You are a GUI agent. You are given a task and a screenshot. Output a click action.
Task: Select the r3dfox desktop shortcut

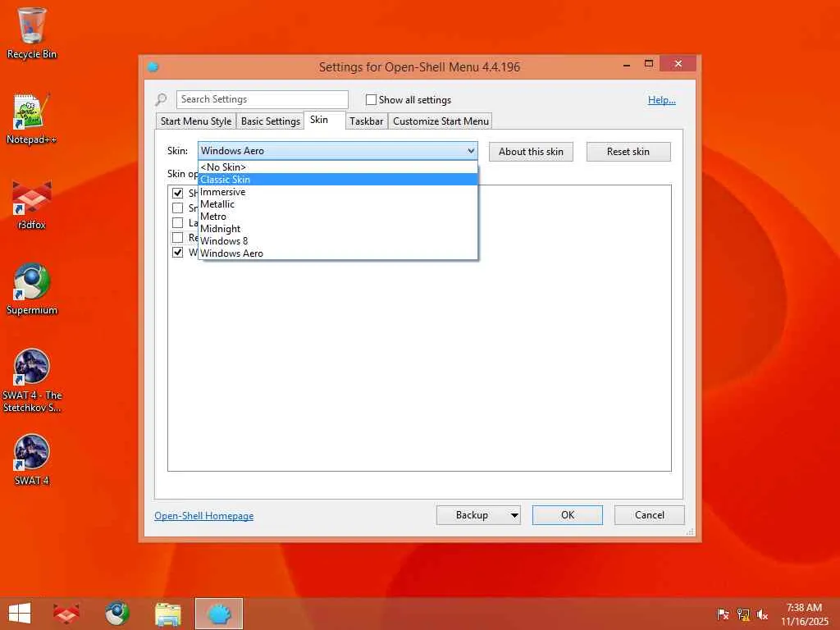point(32,204)
